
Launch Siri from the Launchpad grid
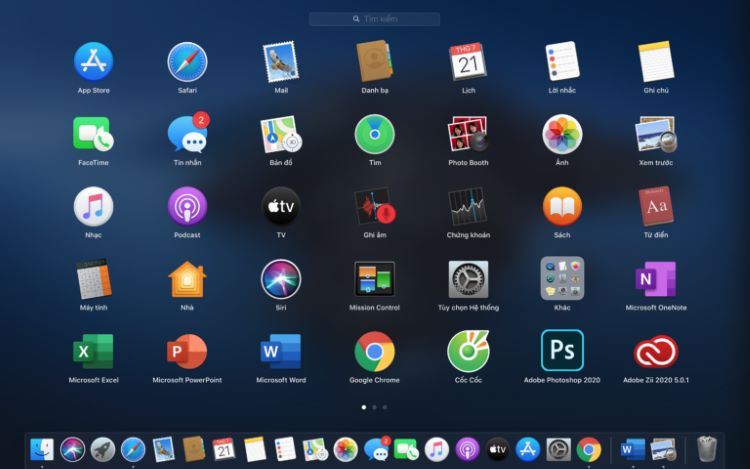coord(281,279)
